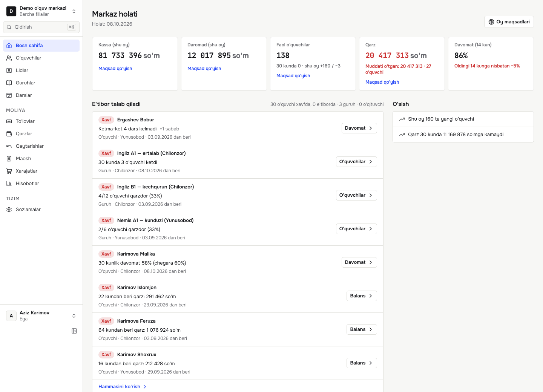Click the '+1 sabab' text for Ergashev Bobur
This screenshot has height=392, width=543.
click(x=169, y=129)
